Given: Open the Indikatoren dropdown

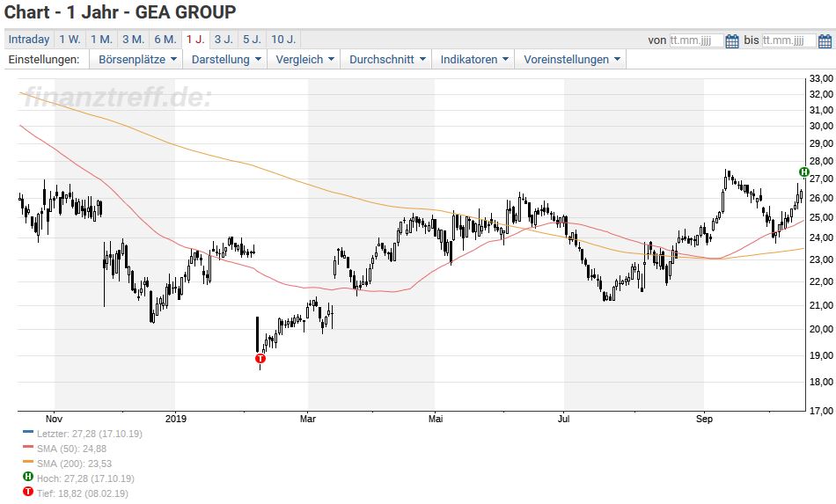Looking at the screenshot, I should pos(474,59).
